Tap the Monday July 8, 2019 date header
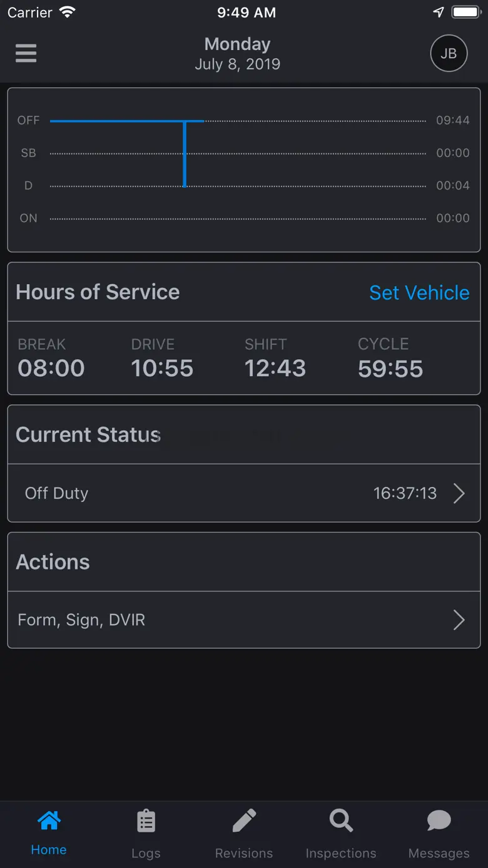This screenshot has width=488, height=868. (x=238, y=53)
